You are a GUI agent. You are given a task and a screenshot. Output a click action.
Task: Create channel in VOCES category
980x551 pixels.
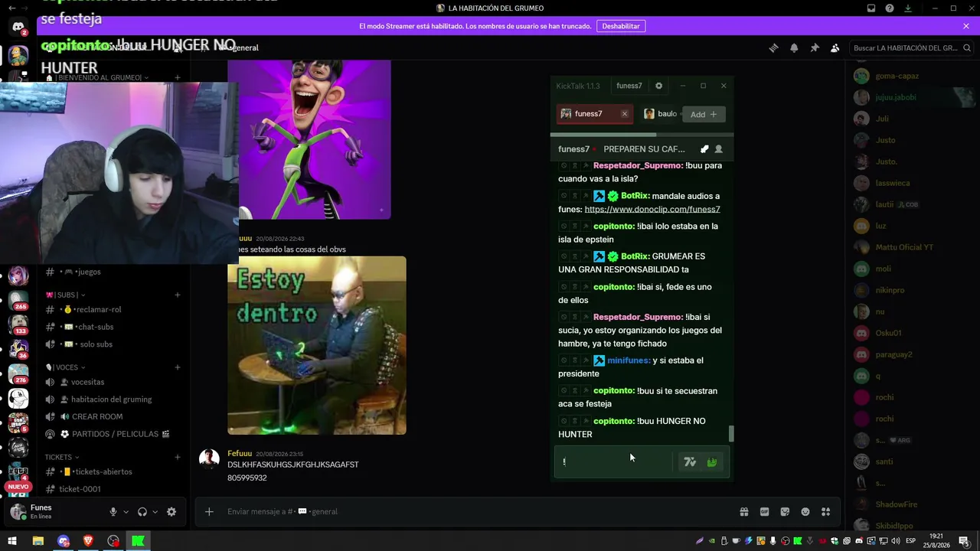point(178,367)
